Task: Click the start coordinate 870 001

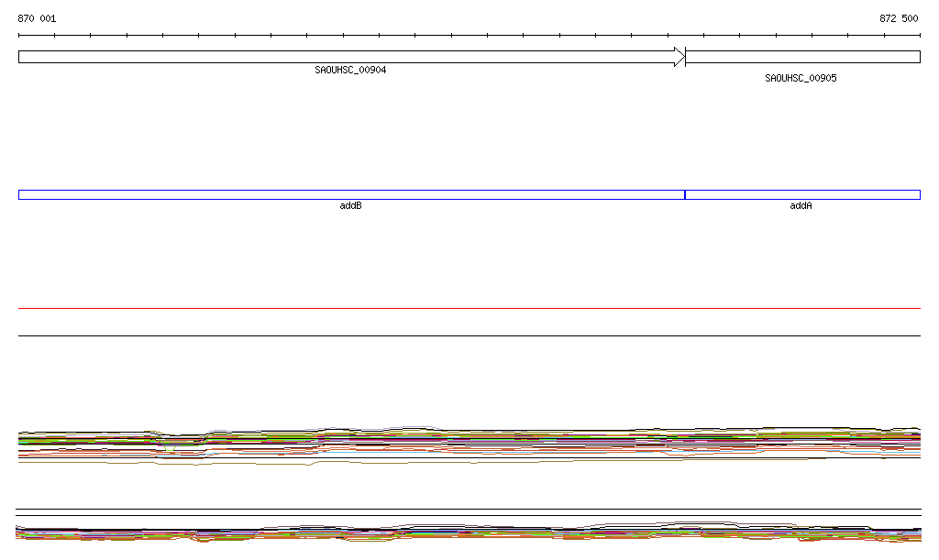Action: (x=37, y=18)
